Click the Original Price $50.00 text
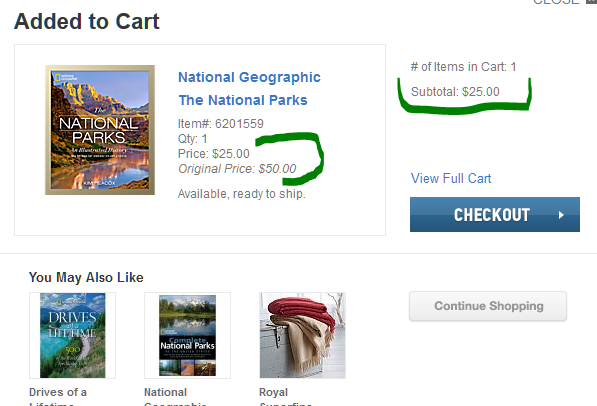Image resolution: width=597 pixels, height=406 pixels. 237,169
